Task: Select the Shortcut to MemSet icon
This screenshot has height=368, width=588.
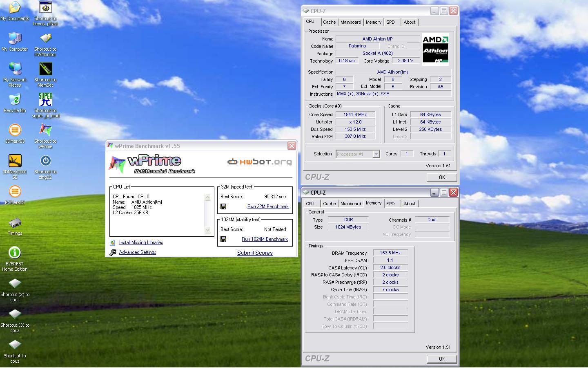Action: 45,69
